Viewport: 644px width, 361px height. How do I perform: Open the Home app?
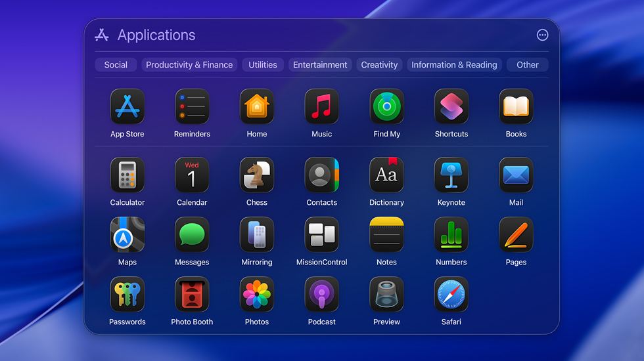pos(257,106)
